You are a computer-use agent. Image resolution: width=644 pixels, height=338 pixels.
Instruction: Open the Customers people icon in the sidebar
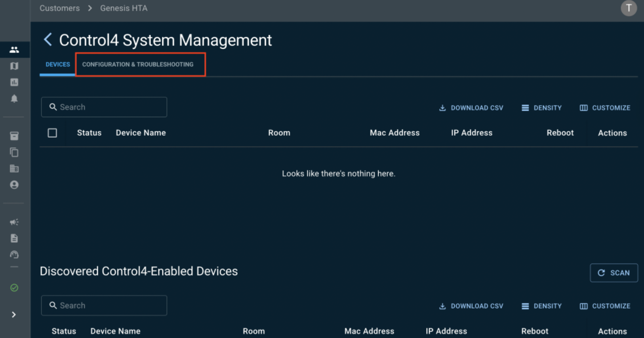(x=14, y=50)
